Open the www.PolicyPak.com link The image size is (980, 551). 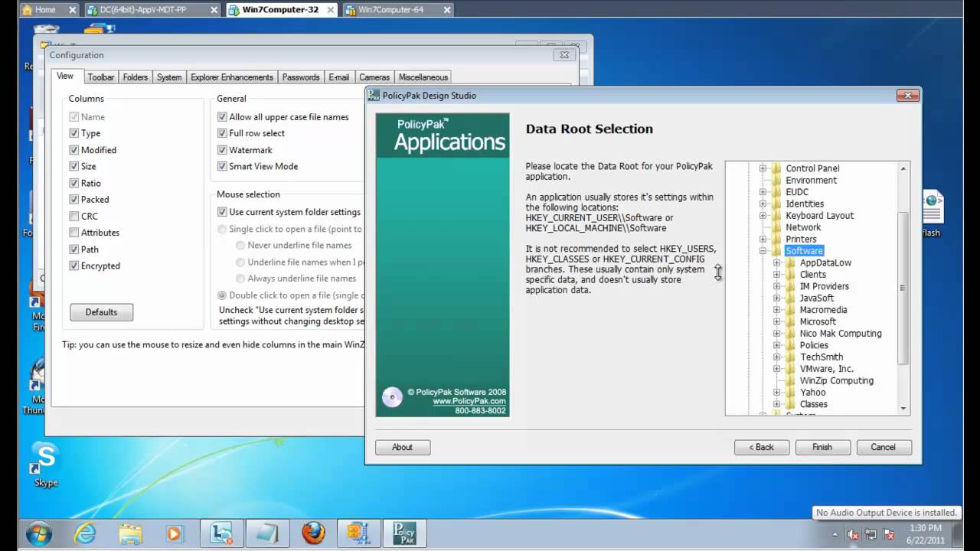(x=469, y=401)
